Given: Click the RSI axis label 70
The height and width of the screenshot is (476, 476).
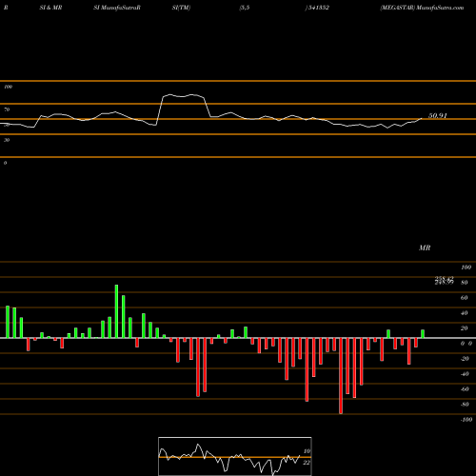Looking at the screenshot, I should point(7,109).
